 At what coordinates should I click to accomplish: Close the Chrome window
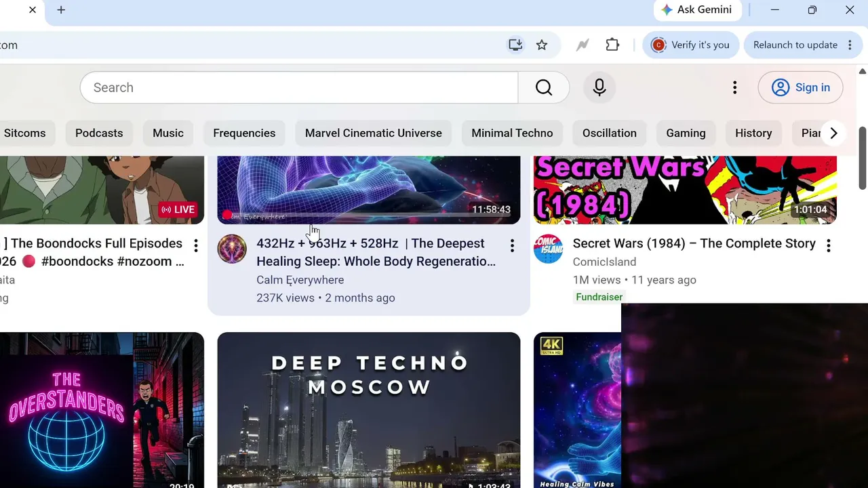pos(850,10)
